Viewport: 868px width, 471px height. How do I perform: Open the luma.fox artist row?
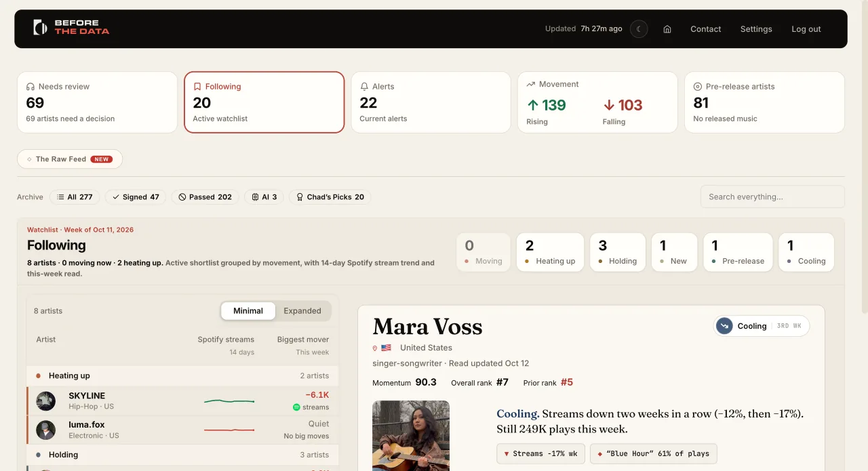pyautogui.click(x=182, y=430)
